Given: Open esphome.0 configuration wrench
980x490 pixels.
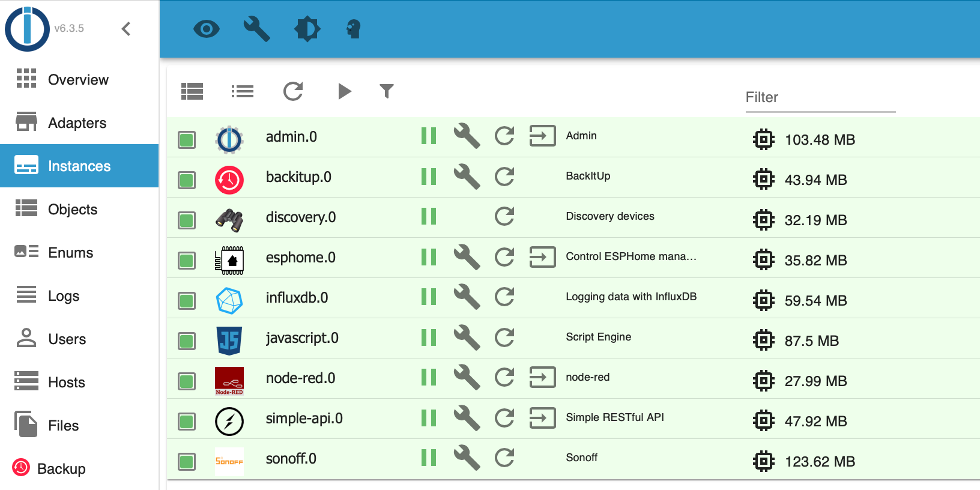Looking at the screenshot, I should [x=467, y=257].
